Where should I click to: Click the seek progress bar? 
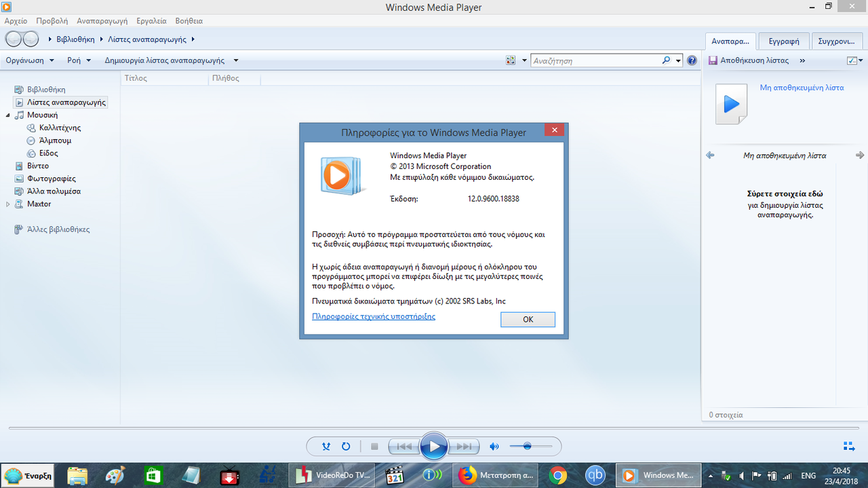tap(433, 428)
